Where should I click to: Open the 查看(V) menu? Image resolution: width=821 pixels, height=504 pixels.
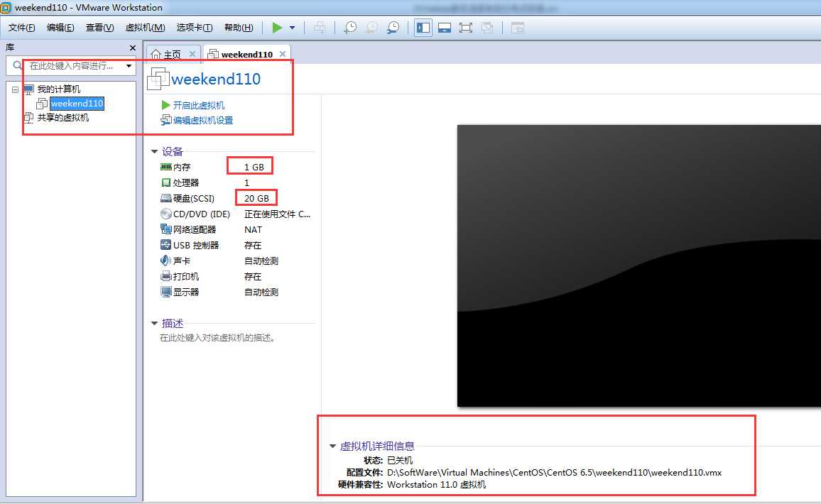coord(99,28)
